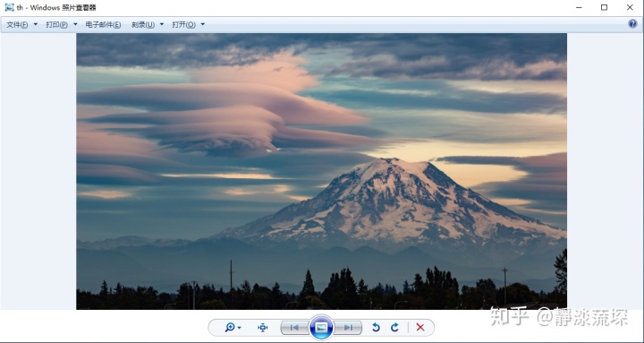
Task: Minimize the photo viewer window
Action: coord(579,7)
